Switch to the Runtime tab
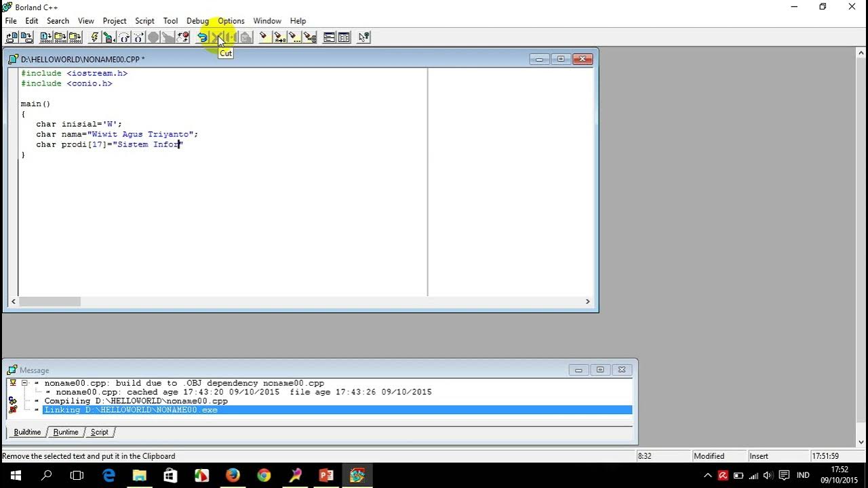 tap(66, 432)
